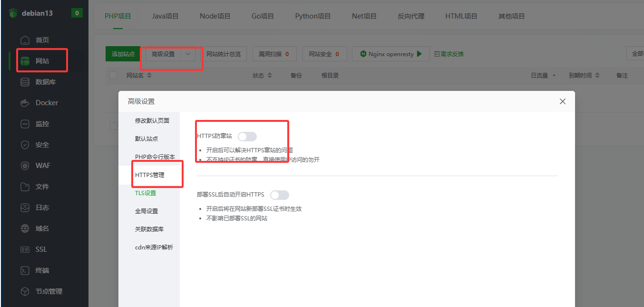The height and width of the screenshot is (307, 644).
Task: Click the globe icon beside 域名
Action: click(x=25, y=228)
